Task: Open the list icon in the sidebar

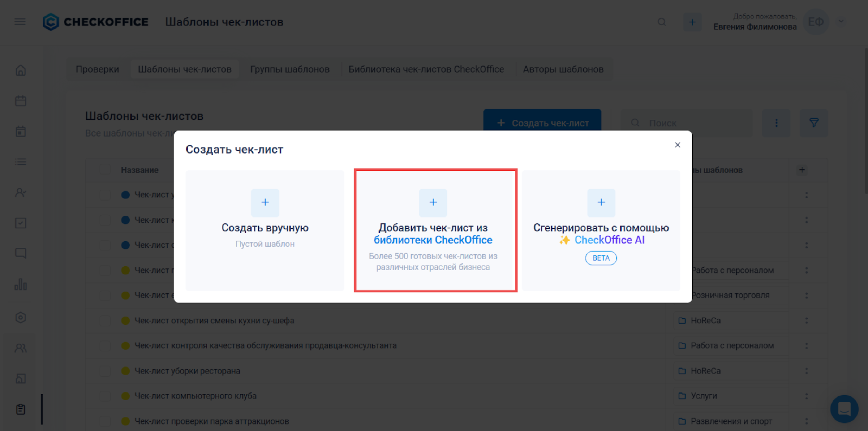Action: [x=21, y=162]
